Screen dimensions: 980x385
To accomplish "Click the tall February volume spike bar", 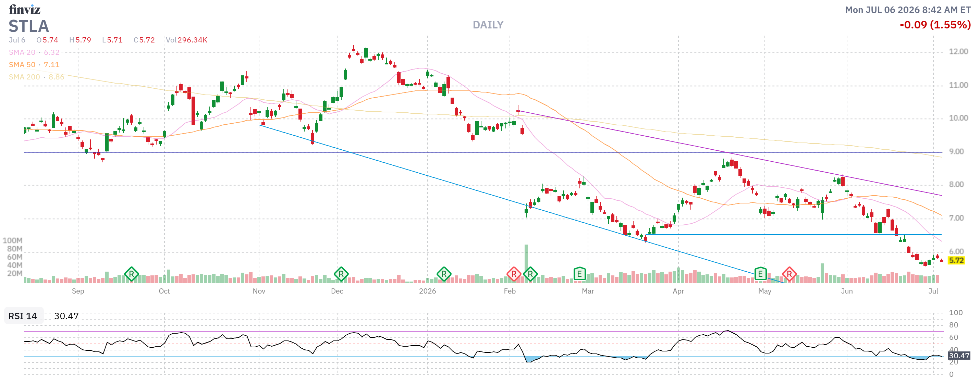I will tap(526, 263).
